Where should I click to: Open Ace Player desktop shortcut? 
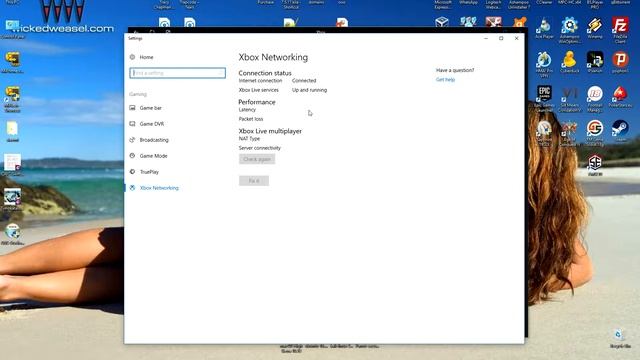click(544, 28)
